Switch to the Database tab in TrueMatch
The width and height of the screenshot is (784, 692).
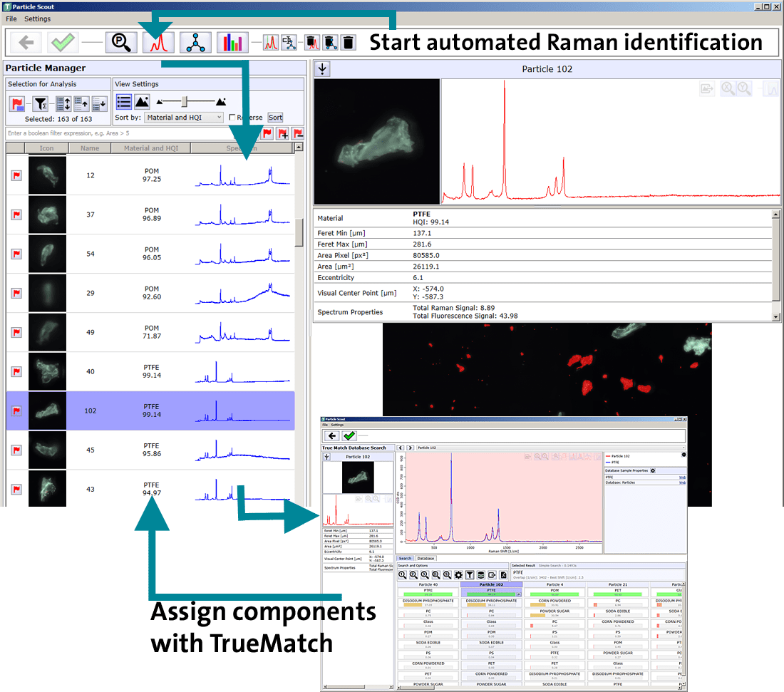pos(425,558)
